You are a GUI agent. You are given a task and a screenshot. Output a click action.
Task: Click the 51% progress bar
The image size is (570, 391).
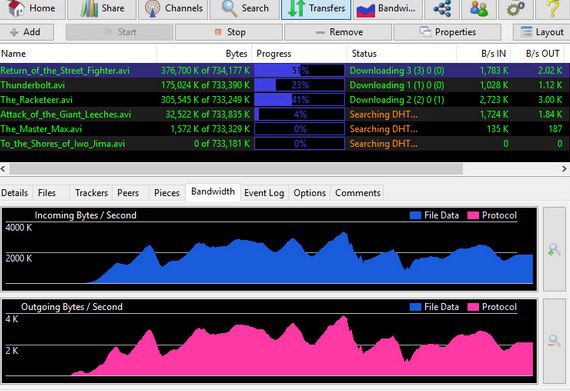coord(300,70)
